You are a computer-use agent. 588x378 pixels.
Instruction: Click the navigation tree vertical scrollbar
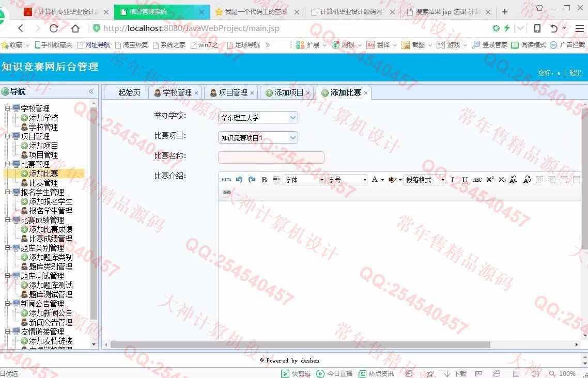pyautogui.click(x=94, y=214)
